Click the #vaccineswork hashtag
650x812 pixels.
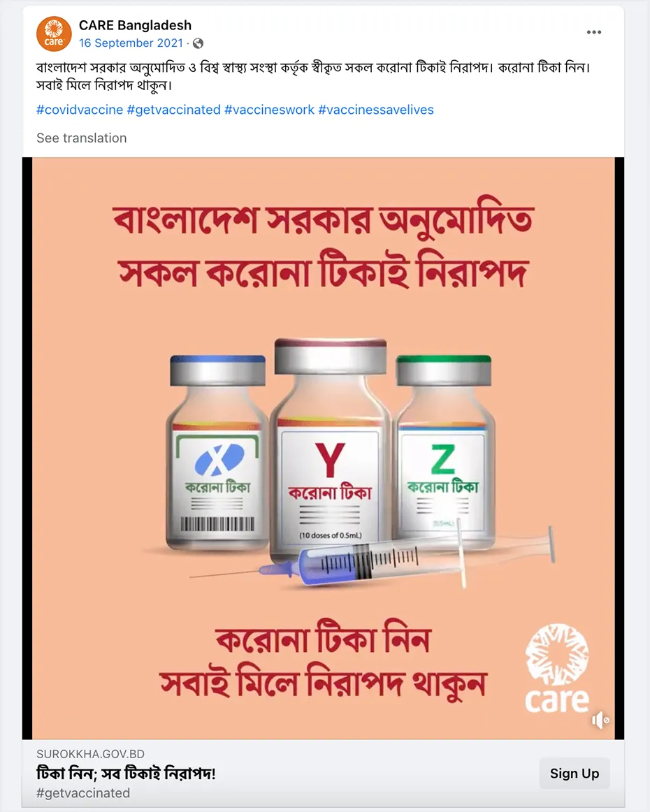[x=269, y=110]
